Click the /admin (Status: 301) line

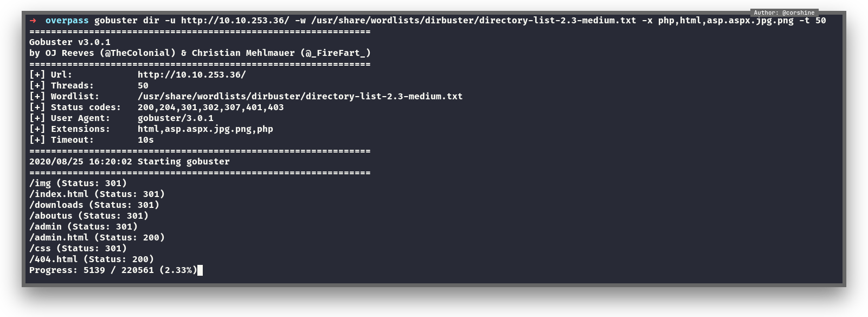coord(83,227)
